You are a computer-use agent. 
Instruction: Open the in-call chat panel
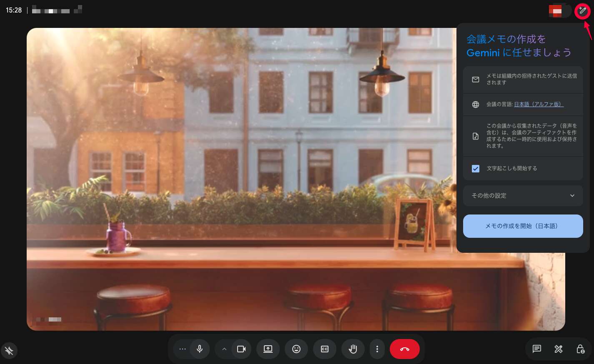point(537,349)
